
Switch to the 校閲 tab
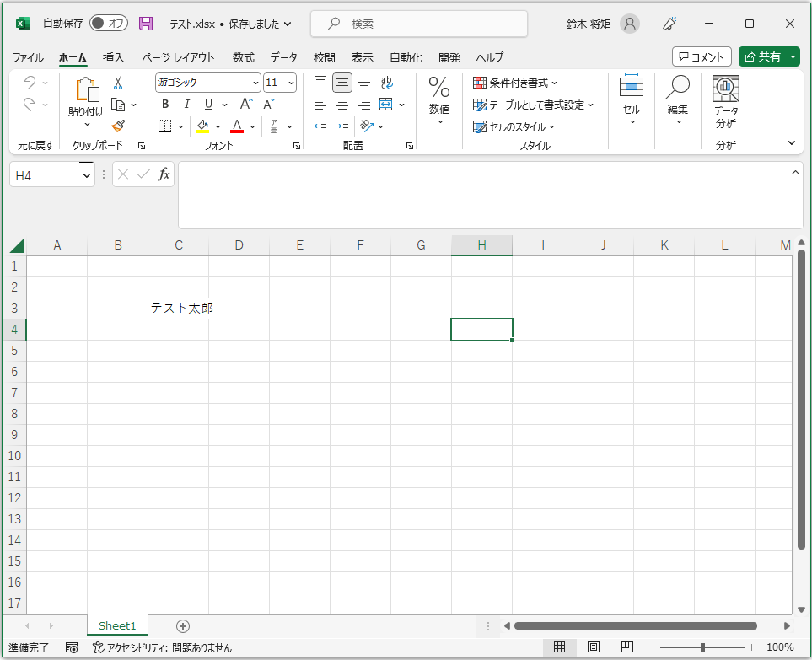[324, 57]
